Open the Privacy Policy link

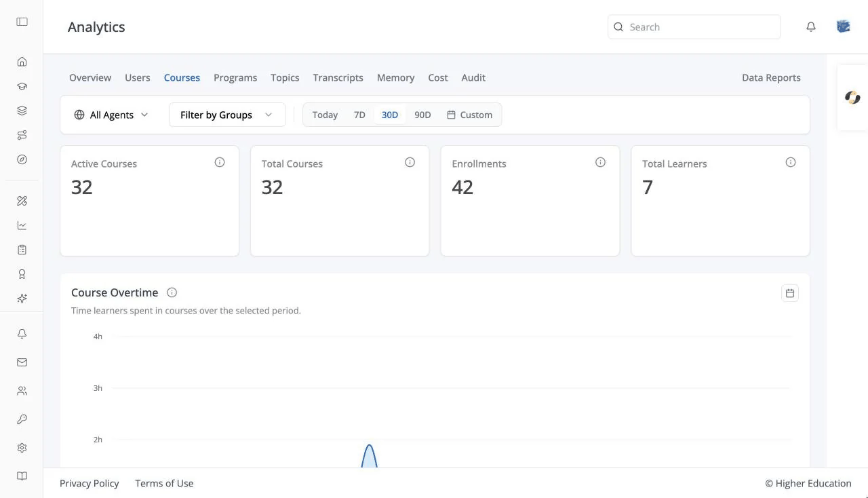(90, 483)
